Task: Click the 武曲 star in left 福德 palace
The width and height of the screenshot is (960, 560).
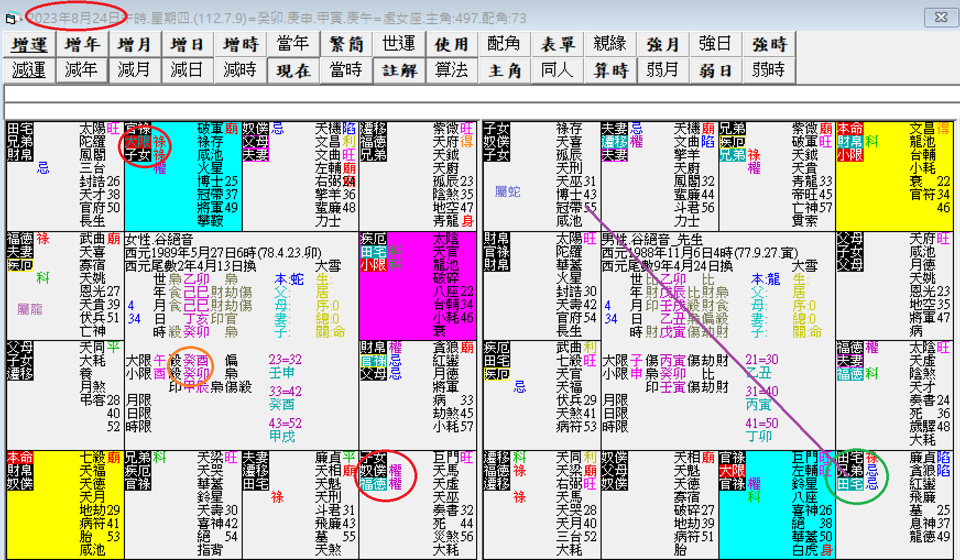Action: pyautogui.click(x=92, y=239)
